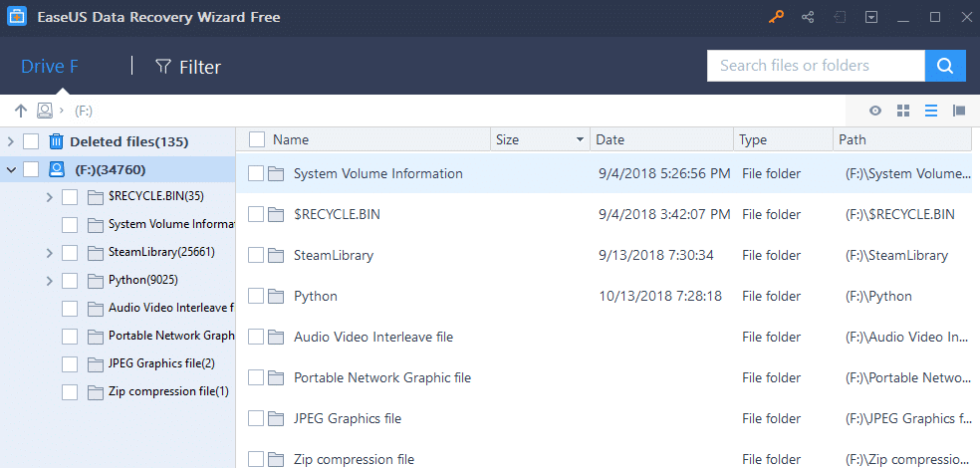Click in the Search files or folders field
This screenshot has height=468, width=980.
816,65
